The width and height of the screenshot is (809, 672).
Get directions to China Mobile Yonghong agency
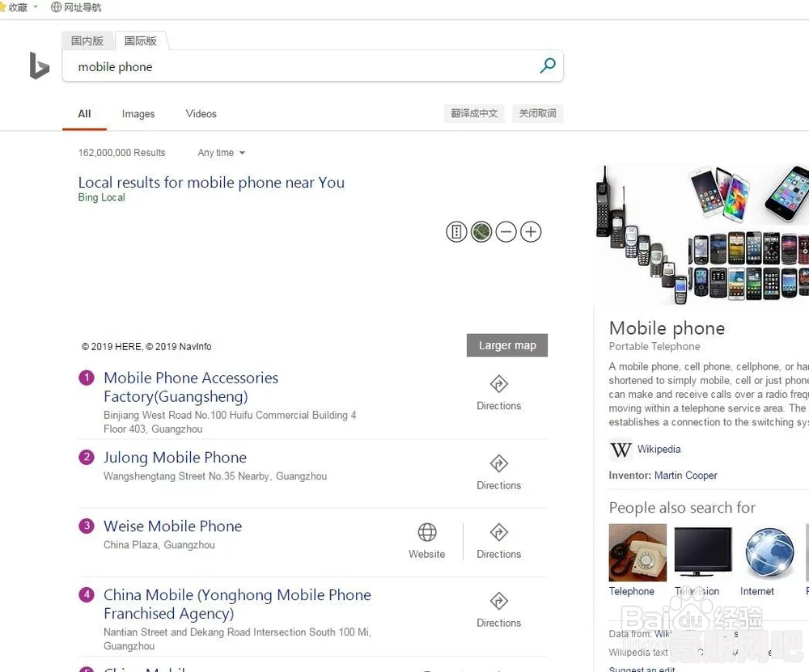point(499,610)
